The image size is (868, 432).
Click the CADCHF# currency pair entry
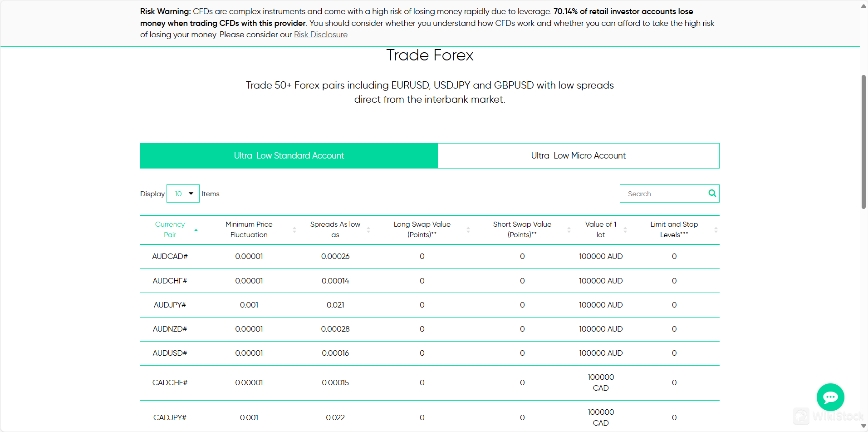[170, 382]
